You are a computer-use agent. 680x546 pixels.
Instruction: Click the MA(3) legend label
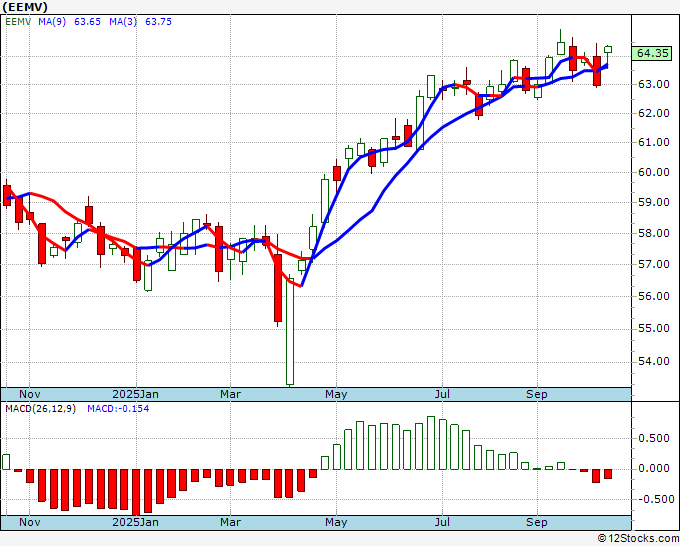pos(123,21)
